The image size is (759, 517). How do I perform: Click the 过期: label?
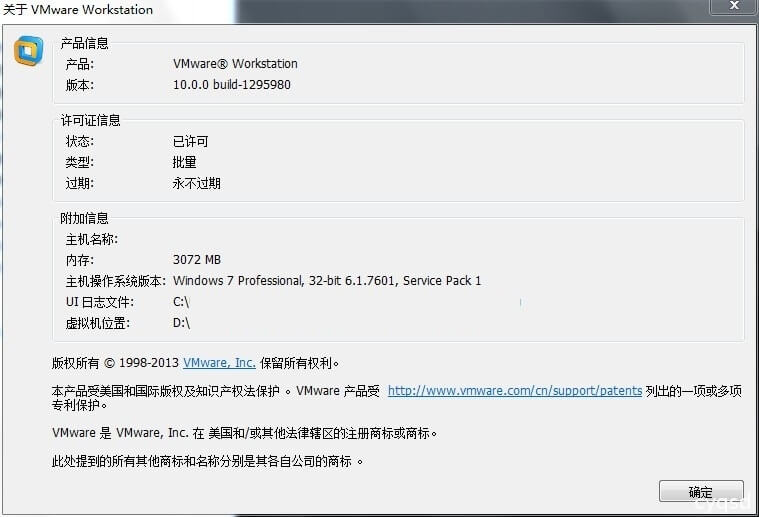click(80, 183)
